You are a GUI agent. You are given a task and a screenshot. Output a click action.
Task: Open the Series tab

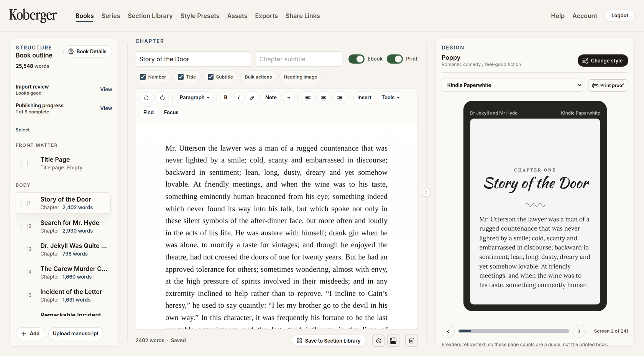click(111, 16)
